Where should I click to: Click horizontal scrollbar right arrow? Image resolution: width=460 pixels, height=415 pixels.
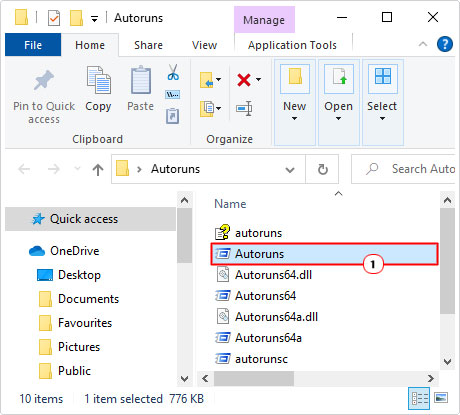tap(431, 378)
